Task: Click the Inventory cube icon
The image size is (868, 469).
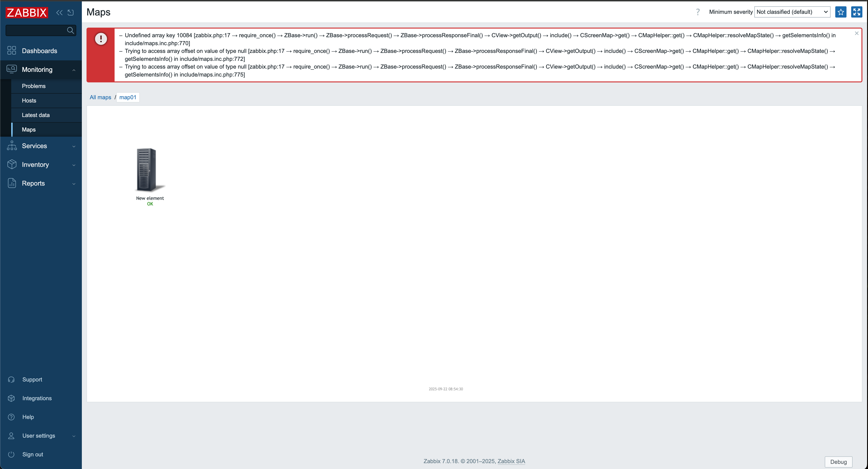Action: click(x=11, y=164)
